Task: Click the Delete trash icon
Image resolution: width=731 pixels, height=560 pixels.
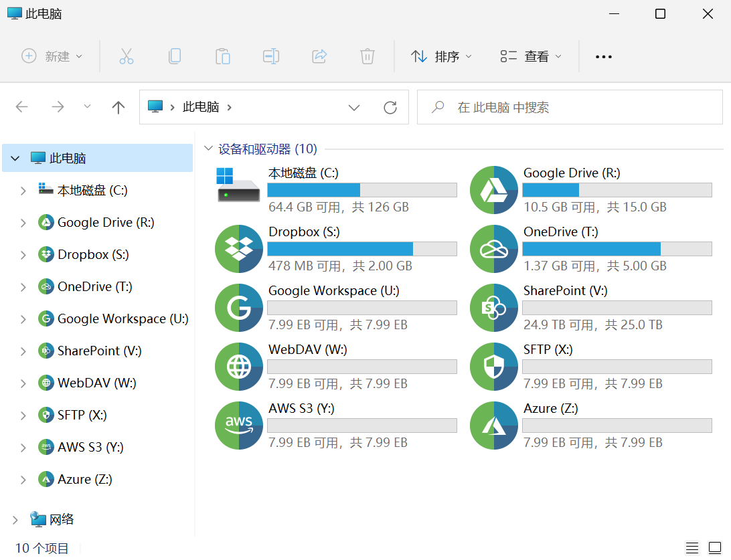Action: 368,56
